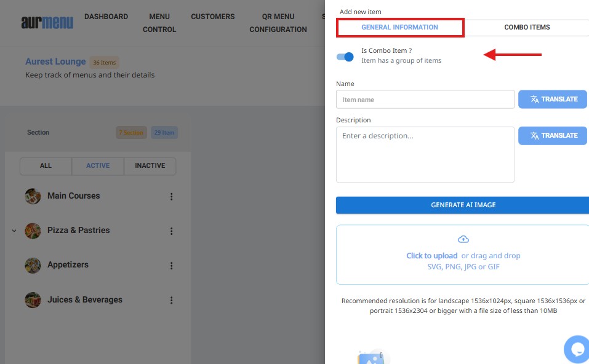589x364 pixels.
Task: Toggle the Is Combo Item switch
Action: click(x=345, y=57)
